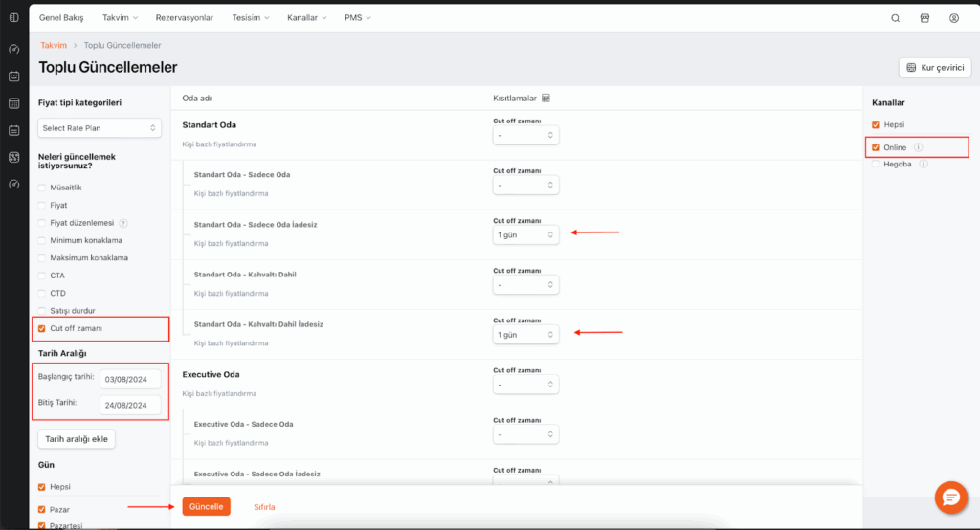Screen dimensions: 980x530
Task: Click the Güncelle button
Action: pos(206,506)
